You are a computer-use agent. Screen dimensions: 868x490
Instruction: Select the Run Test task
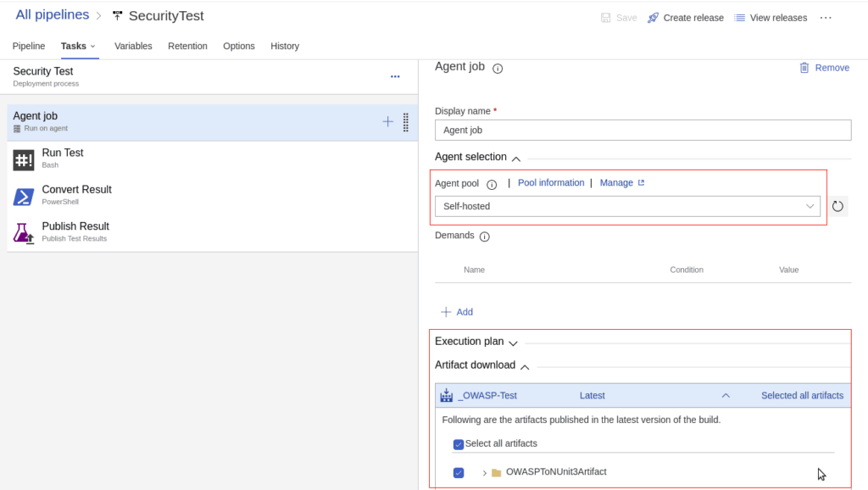coord(213,159)
